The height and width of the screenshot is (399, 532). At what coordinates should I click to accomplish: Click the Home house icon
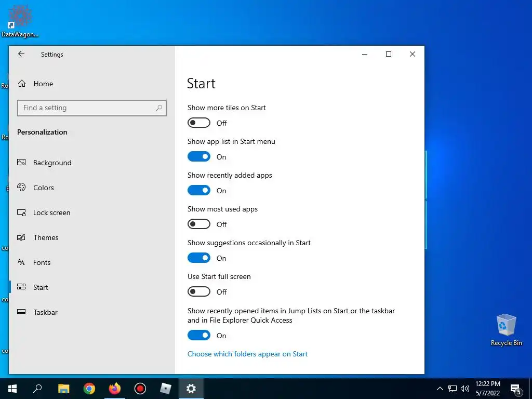22,84
